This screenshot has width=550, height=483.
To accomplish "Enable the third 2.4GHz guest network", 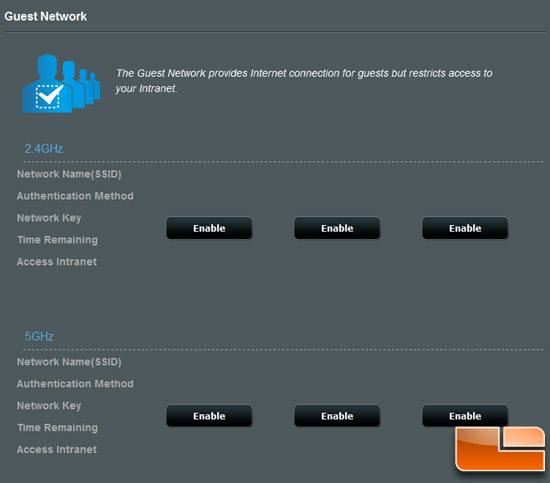I will pos(465,228).
